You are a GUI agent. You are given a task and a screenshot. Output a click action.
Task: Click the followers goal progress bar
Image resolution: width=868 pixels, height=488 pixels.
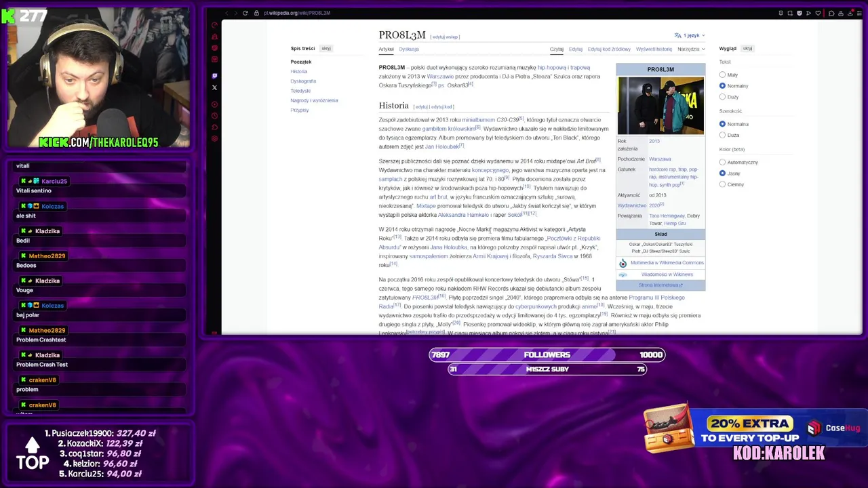547,354
